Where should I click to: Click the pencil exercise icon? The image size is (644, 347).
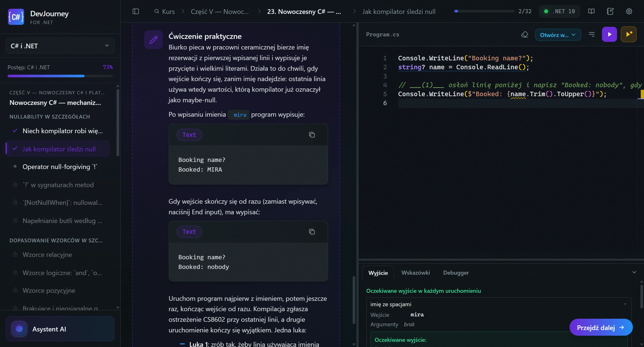tap(153, 40)
